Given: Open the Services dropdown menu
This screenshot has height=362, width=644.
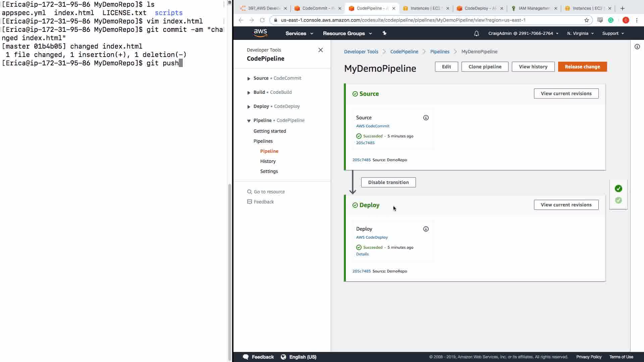Looking at the screenshot, I should click(x=299, y=34).
